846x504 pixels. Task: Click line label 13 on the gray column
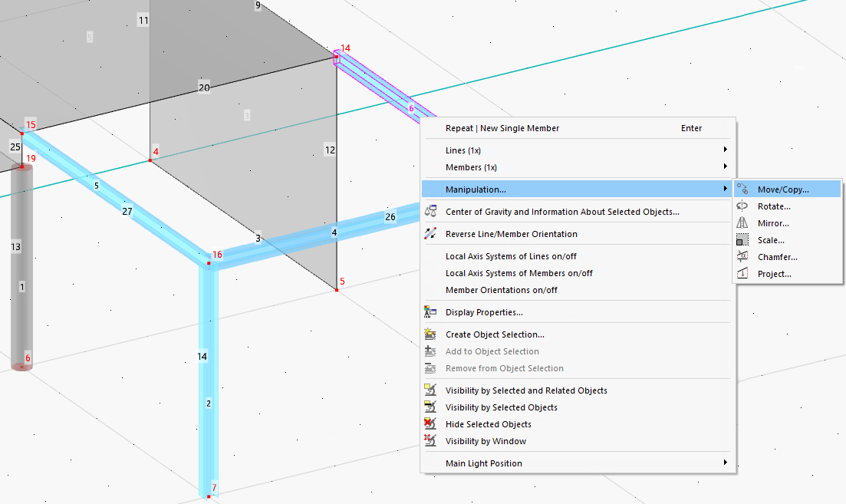(15, 246)
